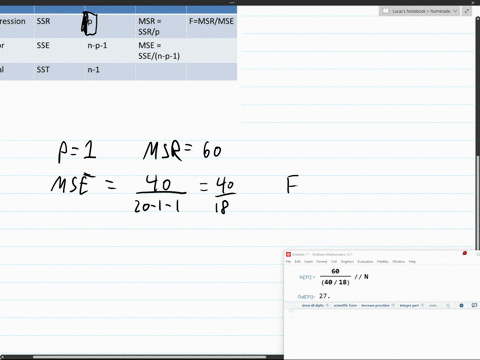Viewport: 480px width, 360px height.
Task: Click the OneNote notebook icon beside Lucas's Notebook
Action: click(386, 11)
